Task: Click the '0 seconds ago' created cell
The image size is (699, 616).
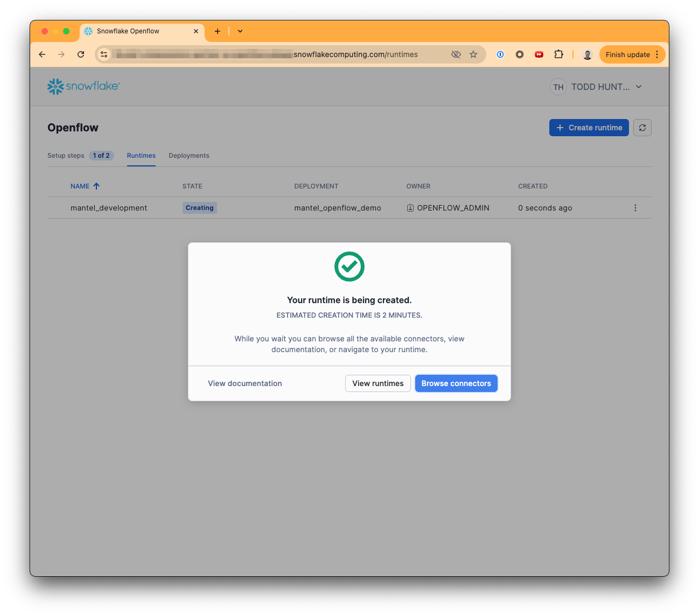Action: point(545,208)
